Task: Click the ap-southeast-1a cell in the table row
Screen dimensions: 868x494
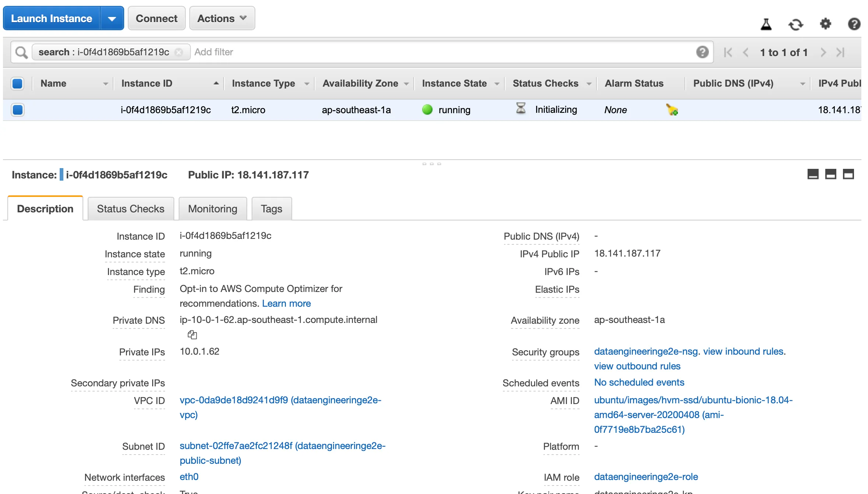Action: click(x=356, y=110)
